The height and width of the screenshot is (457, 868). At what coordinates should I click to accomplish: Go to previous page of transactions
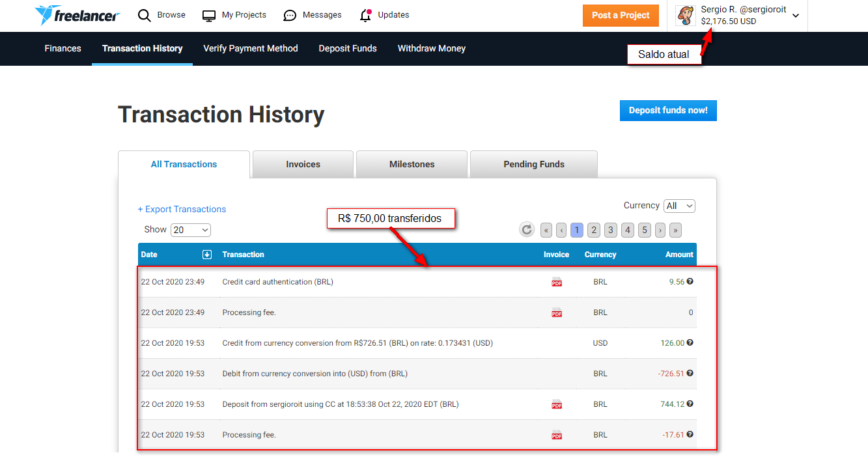click(561, 230)
